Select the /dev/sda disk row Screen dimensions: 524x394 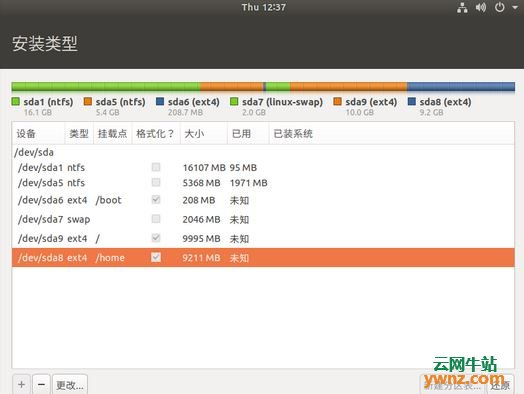[x=263, y=152]
